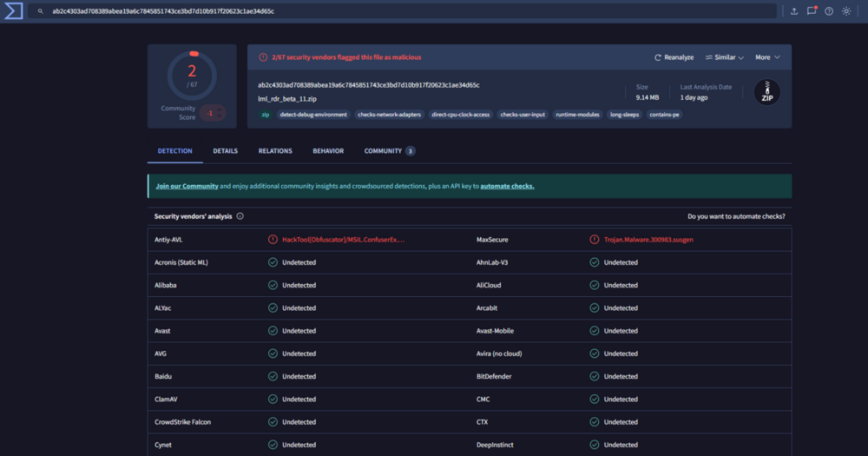Viewport: 868px width, 456px height.
Task: Click the hash search input field
Action: point(403,11)
